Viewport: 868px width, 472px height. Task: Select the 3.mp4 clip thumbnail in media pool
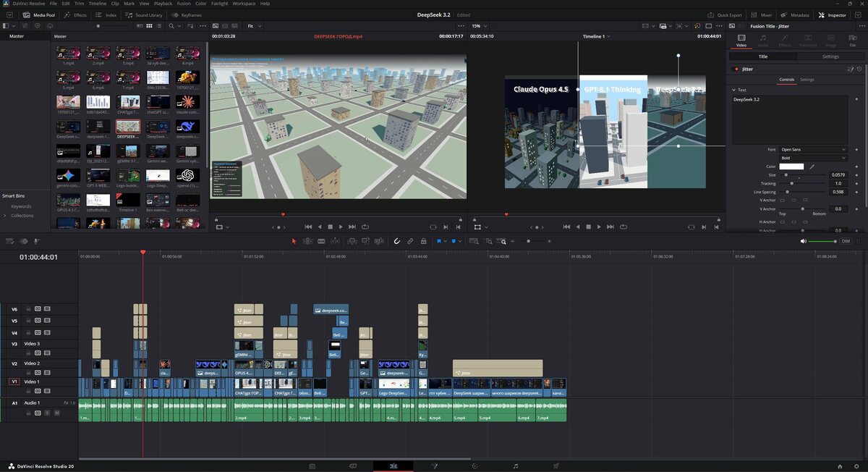[128, 53]
